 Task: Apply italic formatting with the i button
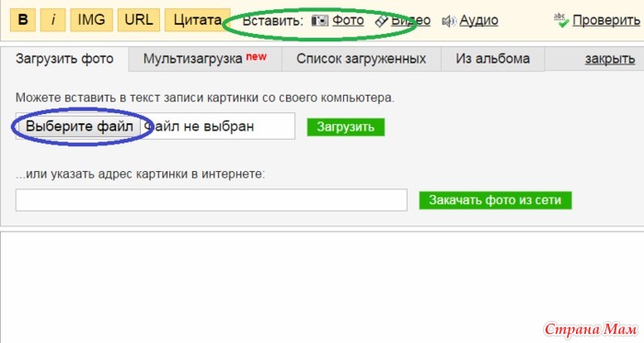pyautogui.click(x=53, y=19)
